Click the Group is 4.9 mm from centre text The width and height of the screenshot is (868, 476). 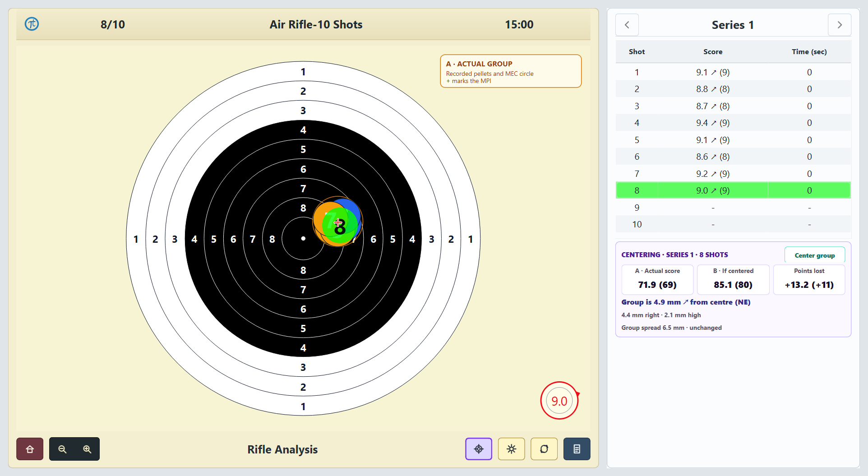pyautogui.click(x=686, y=302)
